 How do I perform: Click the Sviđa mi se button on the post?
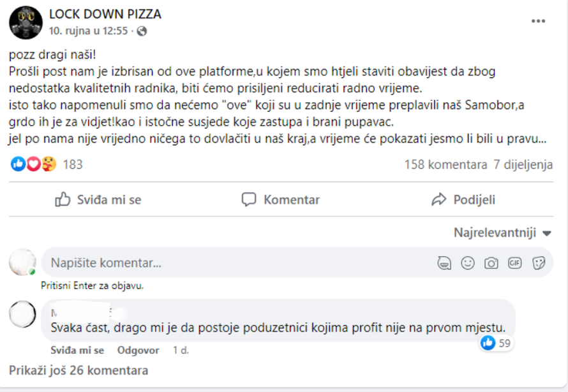97,199
